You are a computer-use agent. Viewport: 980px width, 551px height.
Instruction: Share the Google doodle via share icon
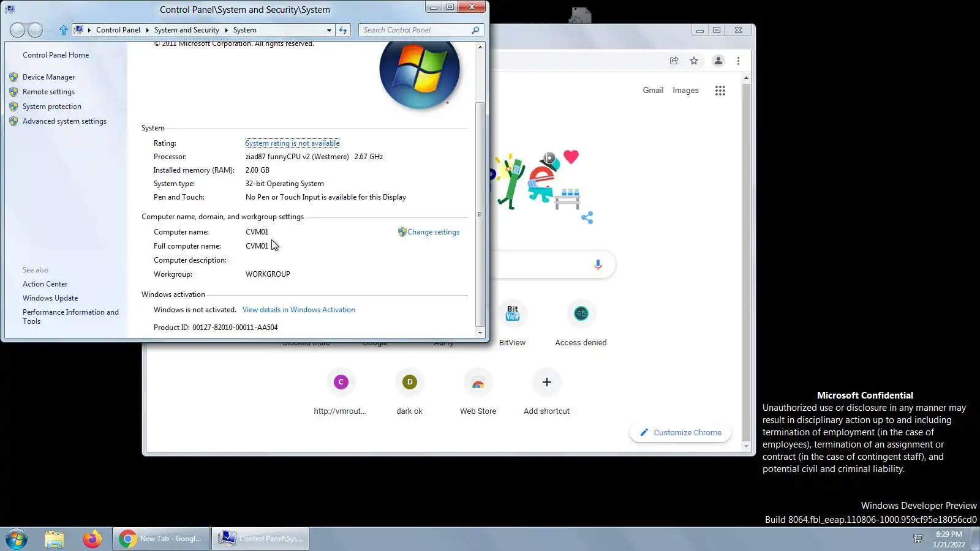coord(587,218)
